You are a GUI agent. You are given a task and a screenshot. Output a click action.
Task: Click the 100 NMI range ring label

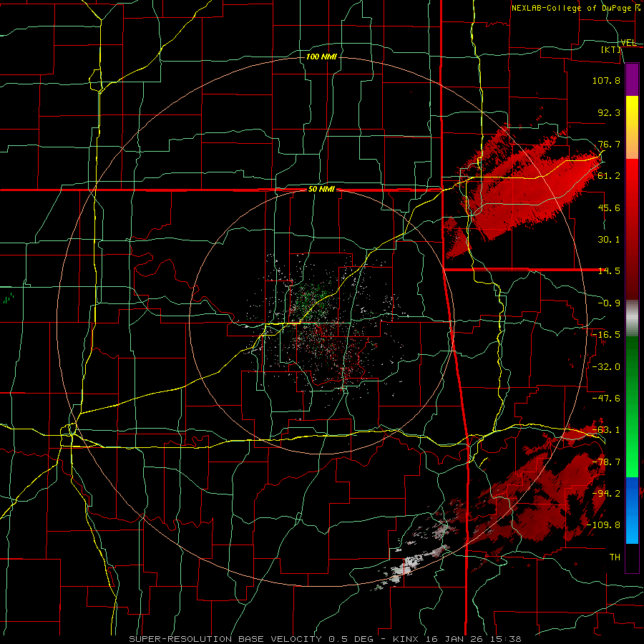[x=321, y=57]
